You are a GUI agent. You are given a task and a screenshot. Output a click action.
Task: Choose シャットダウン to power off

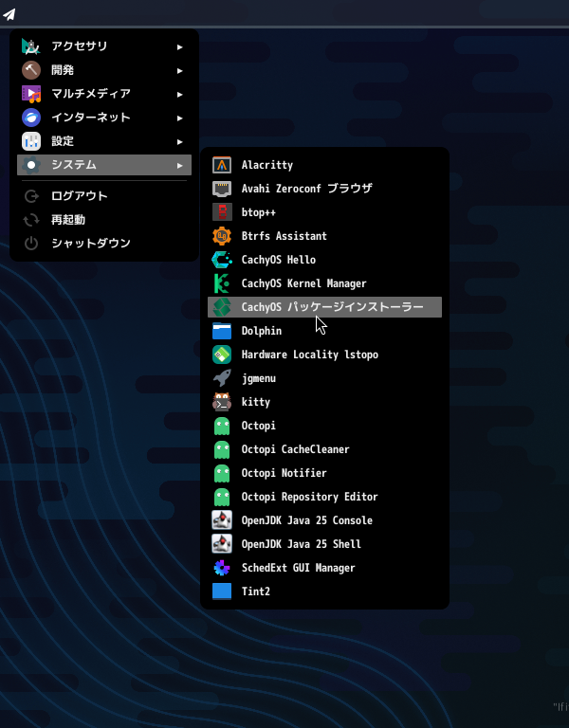click(104, 244)
